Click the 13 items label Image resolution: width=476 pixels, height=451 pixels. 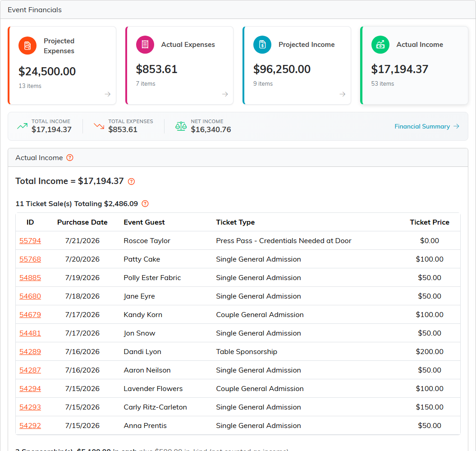pos(30,86)
